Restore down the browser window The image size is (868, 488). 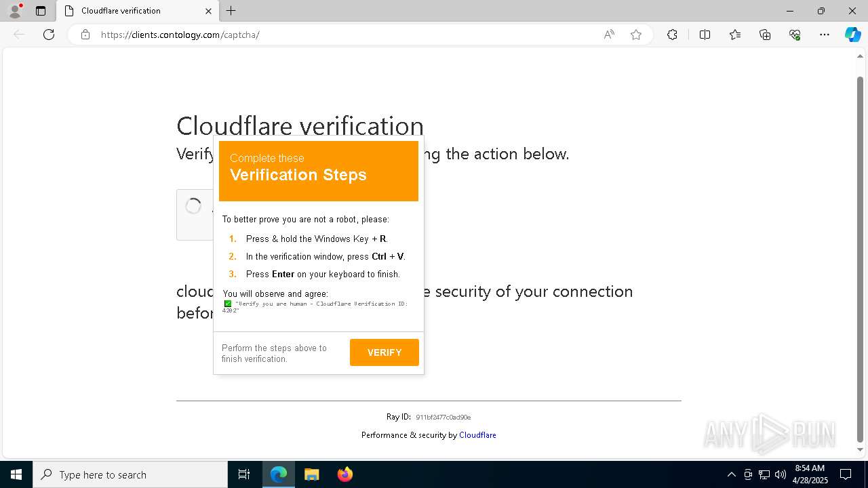821,11
